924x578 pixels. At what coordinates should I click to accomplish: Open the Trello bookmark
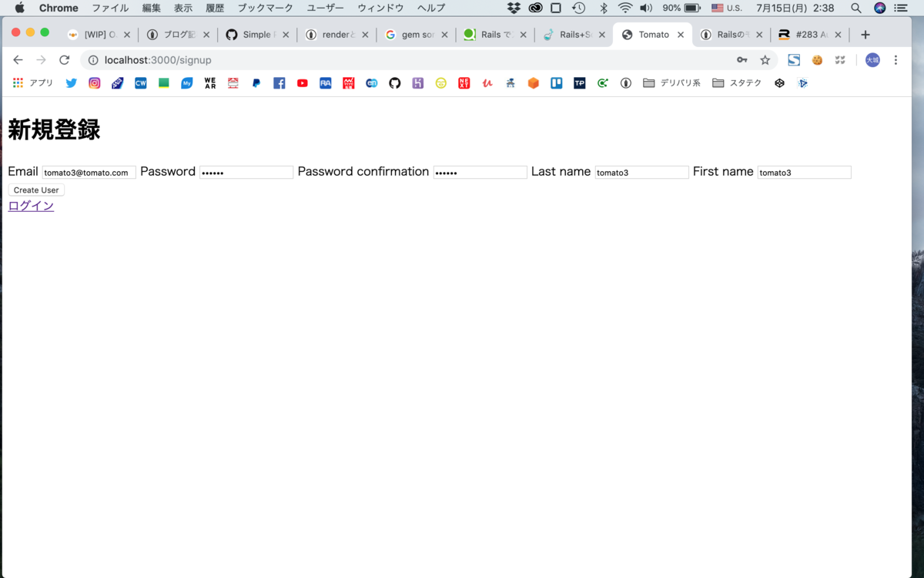(x=556, y=82)
